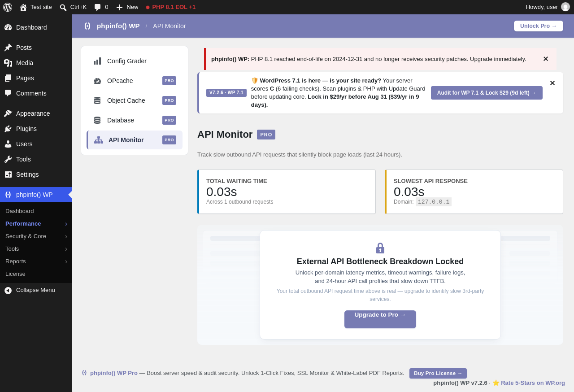Click the Users person icon
574x392 pixels.
(x=8, y=144)
